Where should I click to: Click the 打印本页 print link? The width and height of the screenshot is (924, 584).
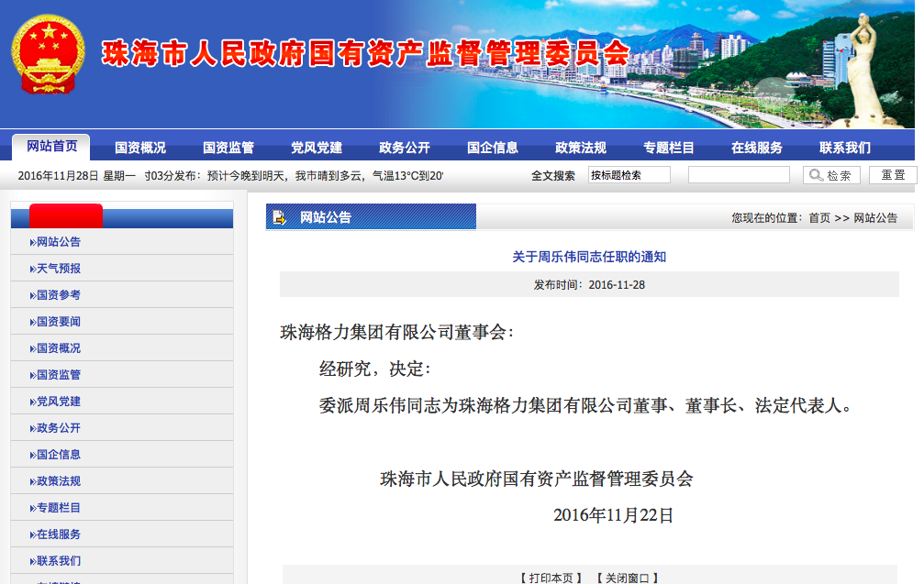[x=551, y=578]
